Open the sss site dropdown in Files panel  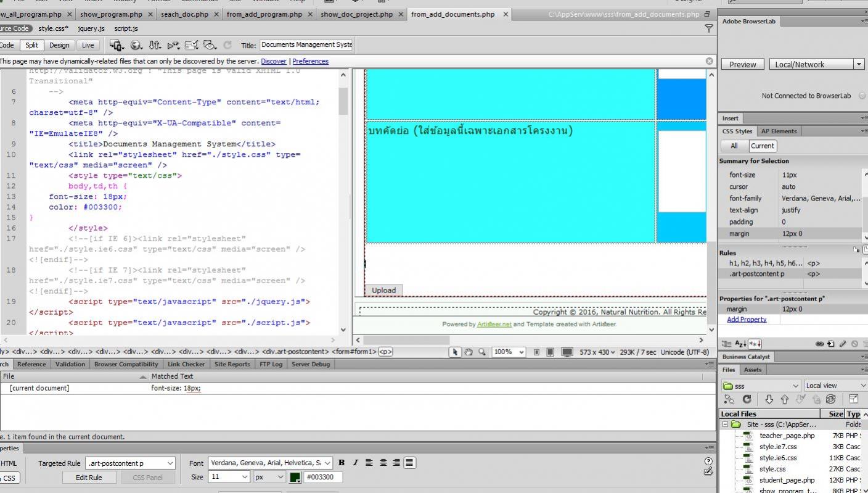click(761, 386)
